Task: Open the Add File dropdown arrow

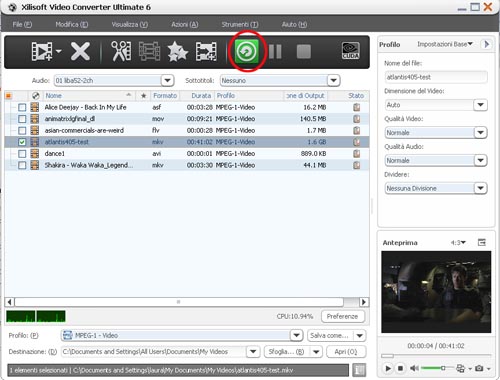Action: [59, 51]
